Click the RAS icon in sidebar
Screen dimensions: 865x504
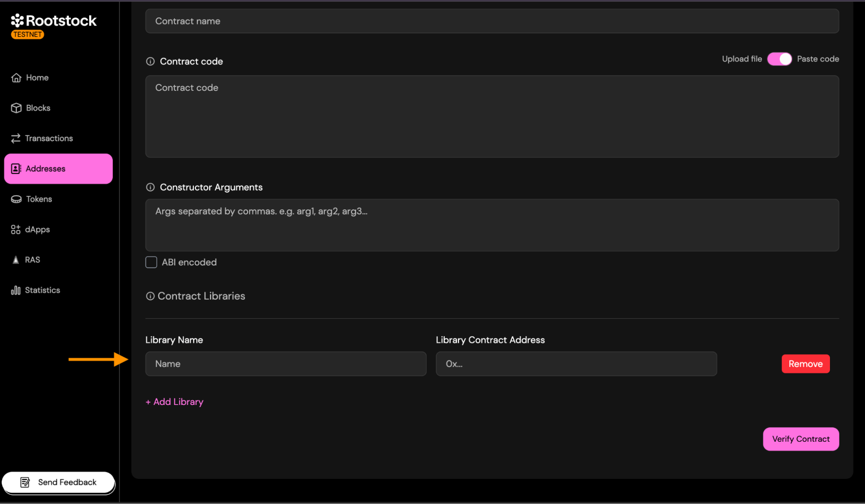click(x=16, y=260)
